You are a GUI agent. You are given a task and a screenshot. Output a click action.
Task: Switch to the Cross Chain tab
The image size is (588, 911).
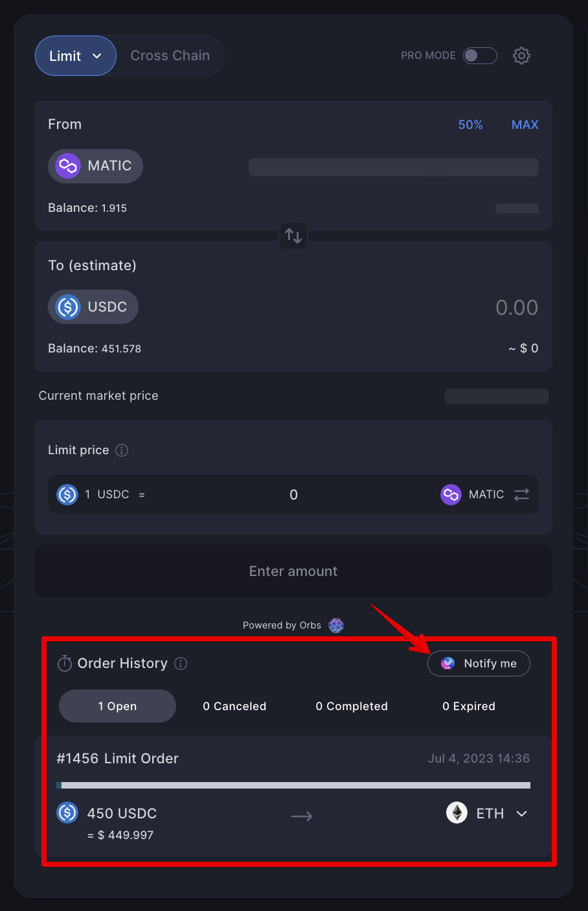[x=170, y=56]
